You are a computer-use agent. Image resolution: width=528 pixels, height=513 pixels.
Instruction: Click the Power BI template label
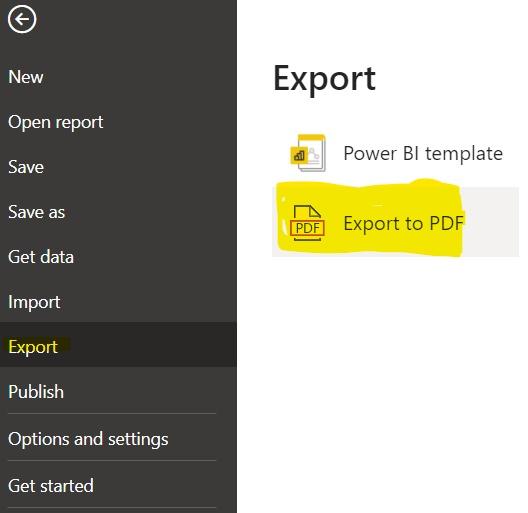(423, 154)
